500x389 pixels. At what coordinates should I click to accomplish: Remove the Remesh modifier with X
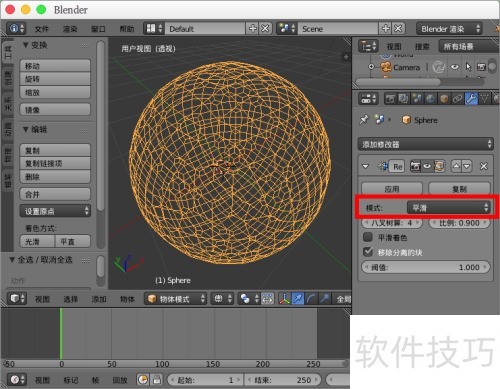click(484, 166)
